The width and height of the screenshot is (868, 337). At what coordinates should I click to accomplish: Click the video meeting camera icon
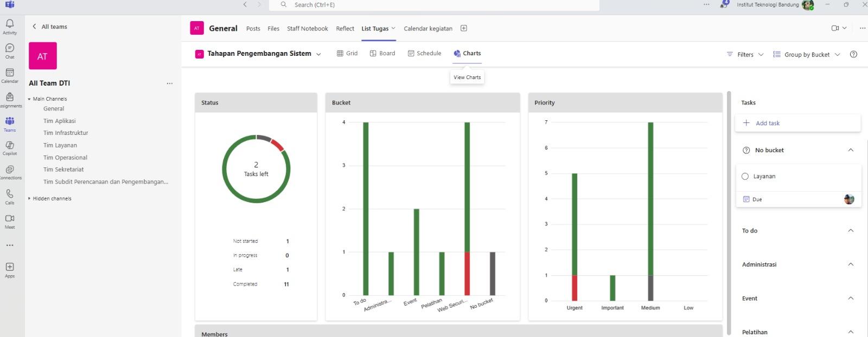point(835,28)
